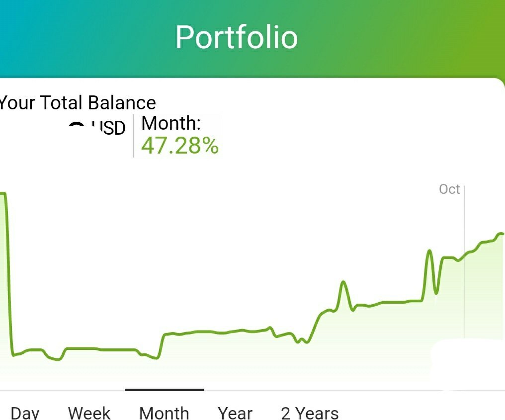Screen dimensions: 505x420
Task: Tap the tall spike just before Oct
Action: [429, 252]
